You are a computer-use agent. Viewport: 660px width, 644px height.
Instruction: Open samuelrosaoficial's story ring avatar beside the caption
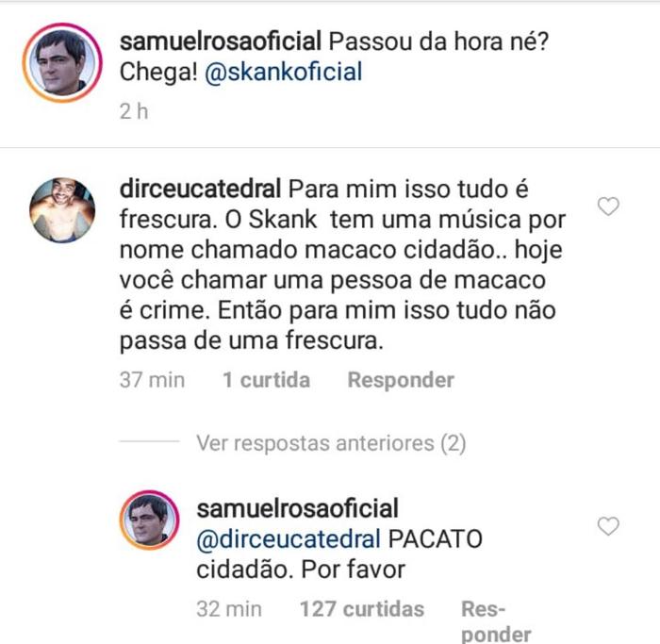(62, 63)
